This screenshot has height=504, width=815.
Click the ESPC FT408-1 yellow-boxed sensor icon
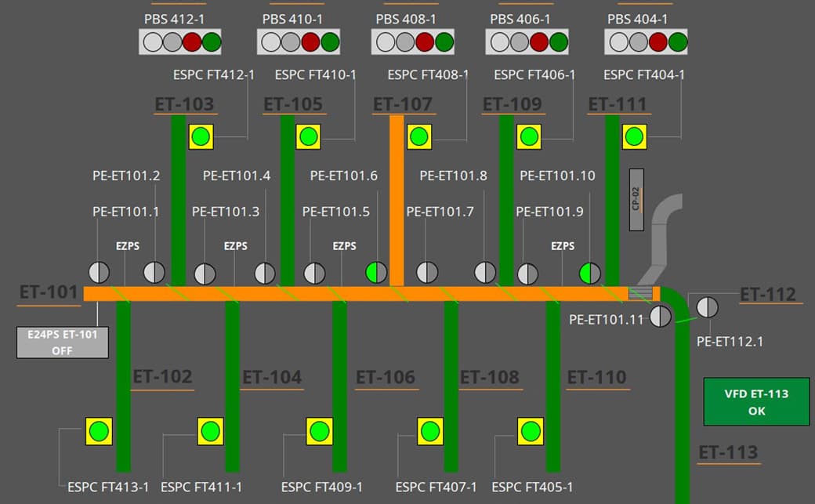419,136
